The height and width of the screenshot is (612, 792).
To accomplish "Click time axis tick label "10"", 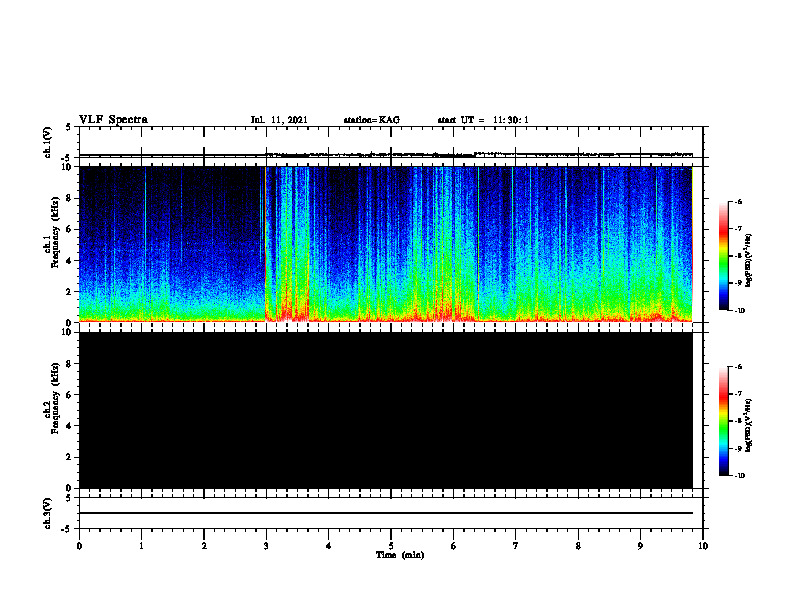I will tap(703, 546).
